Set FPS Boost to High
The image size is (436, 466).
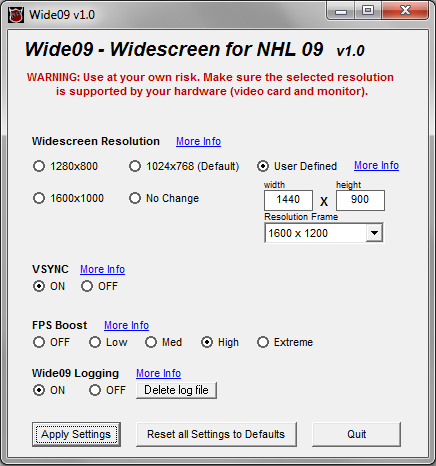tap(220, 342)
